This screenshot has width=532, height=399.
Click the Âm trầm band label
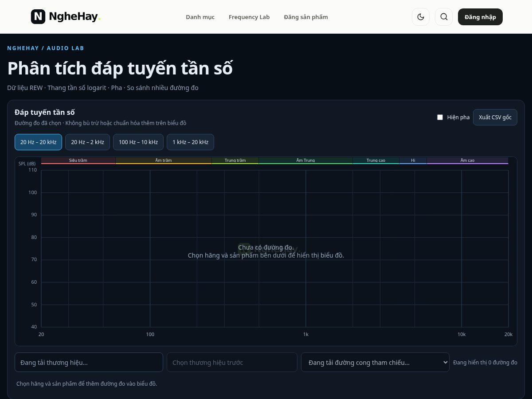[164, 160]
